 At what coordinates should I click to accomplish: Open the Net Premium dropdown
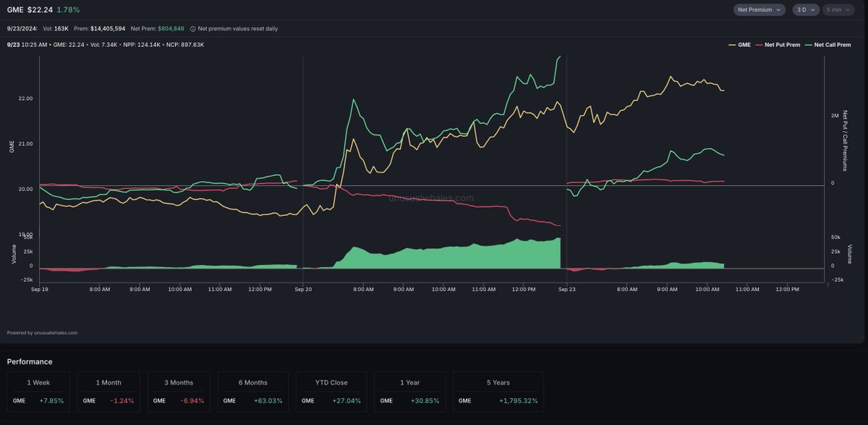click(x=759, y=9)
